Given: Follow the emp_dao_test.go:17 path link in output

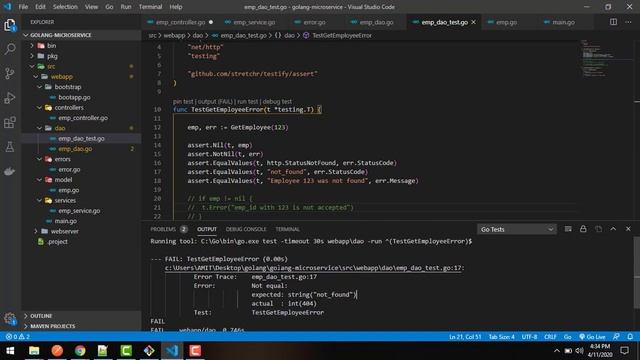Looking at the screenshot, I should tap(313, 268).
